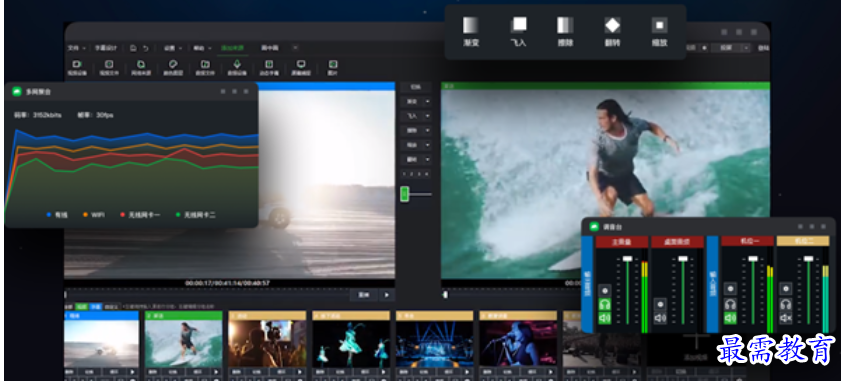Toggle the 桌面音频 speaker button

[x=660, y=318]
